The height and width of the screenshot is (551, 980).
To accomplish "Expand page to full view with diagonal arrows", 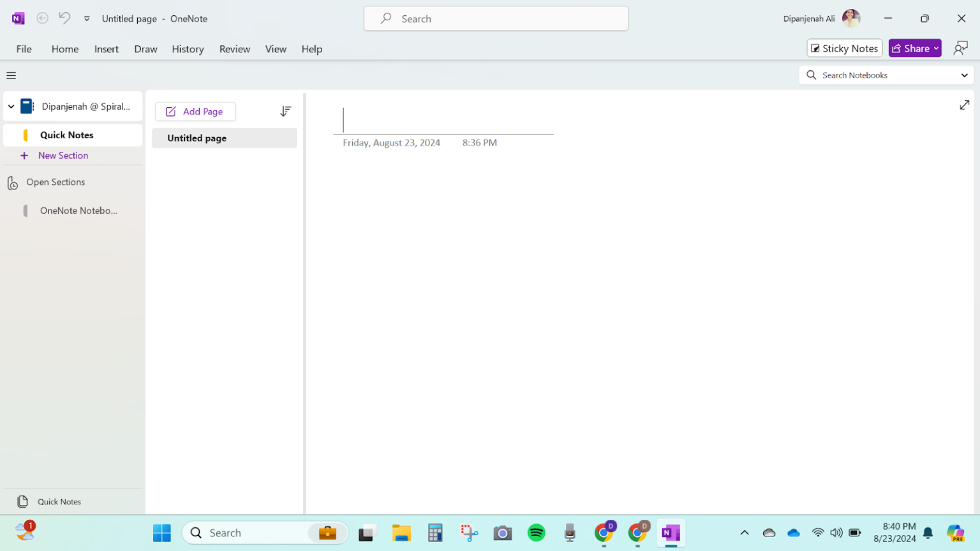I will click(964, 105).
